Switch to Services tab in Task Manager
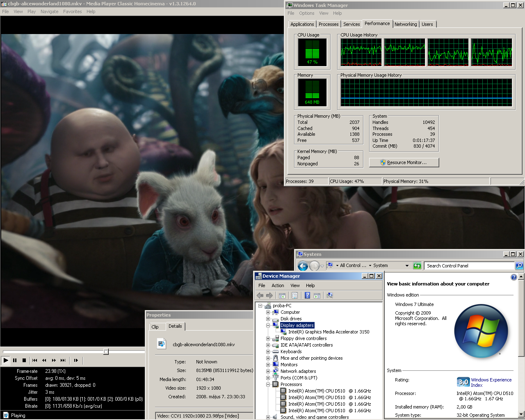 click(352, 24)
